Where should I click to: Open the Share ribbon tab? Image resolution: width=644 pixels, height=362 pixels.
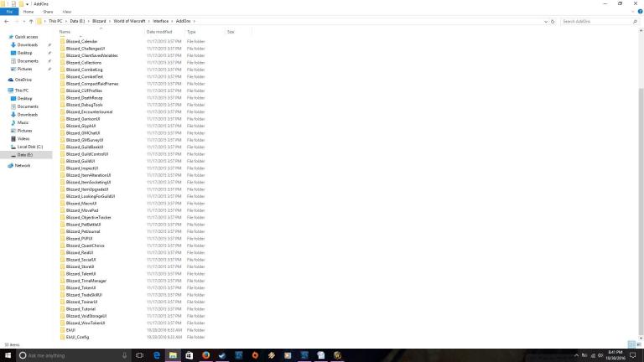[x=48, y=12]
